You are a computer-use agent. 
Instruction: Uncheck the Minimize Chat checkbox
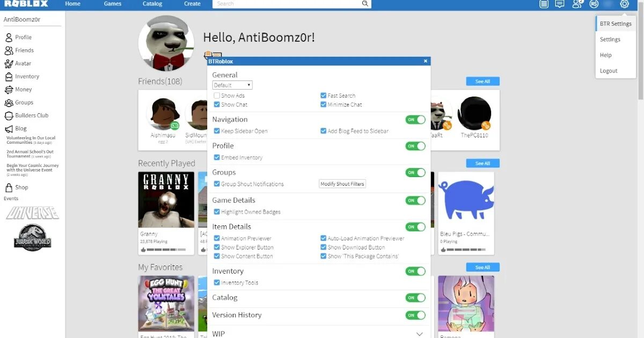pyautogui.click(x=324, y=105)
